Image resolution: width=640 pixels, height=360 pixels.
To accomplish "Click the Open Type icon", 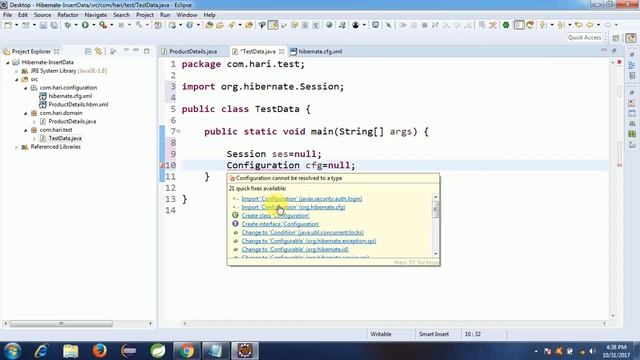I will pos(209,25).
